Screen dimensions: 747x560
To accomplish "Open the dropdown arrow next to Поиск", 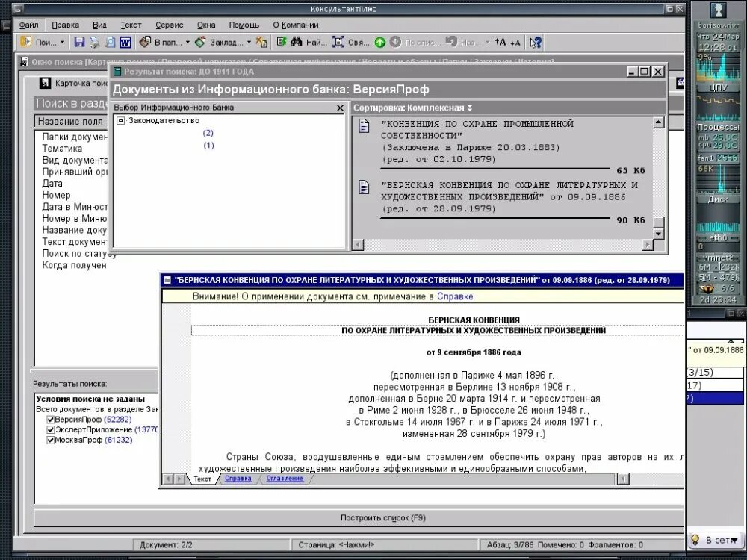I will [x=62, y=43].
